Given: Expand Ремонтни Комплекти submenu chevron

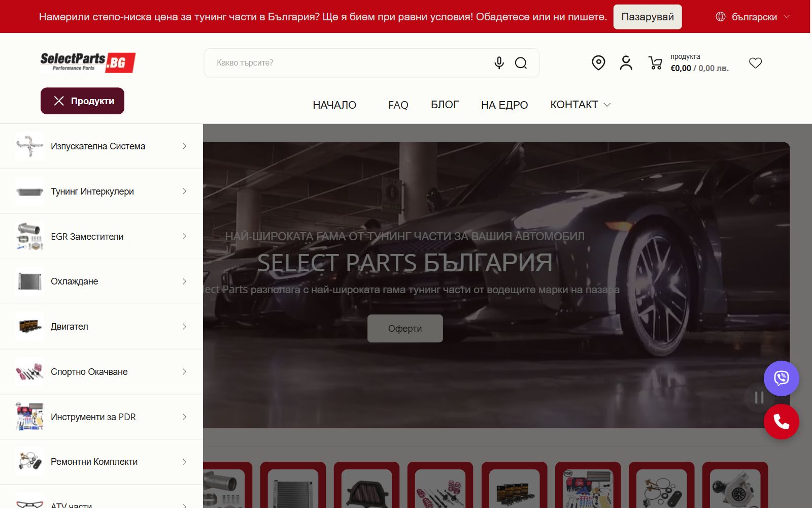Looking at the screenshot, I should click(x=184, y=462).
